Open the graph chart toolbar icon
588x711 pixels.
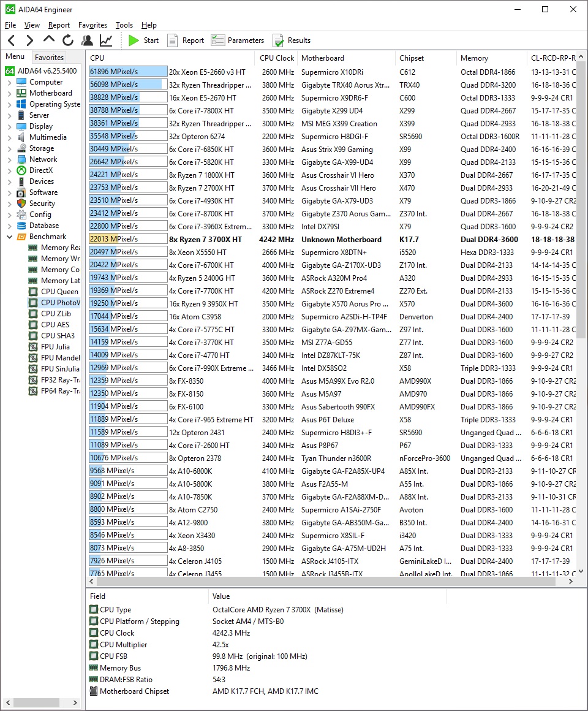[106, 40]
